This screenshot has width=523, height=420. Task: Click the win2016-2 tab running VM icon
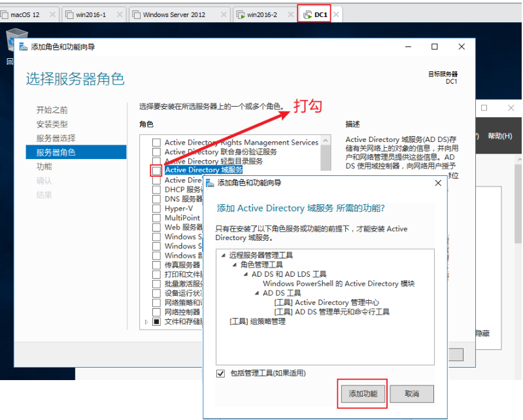241,14
